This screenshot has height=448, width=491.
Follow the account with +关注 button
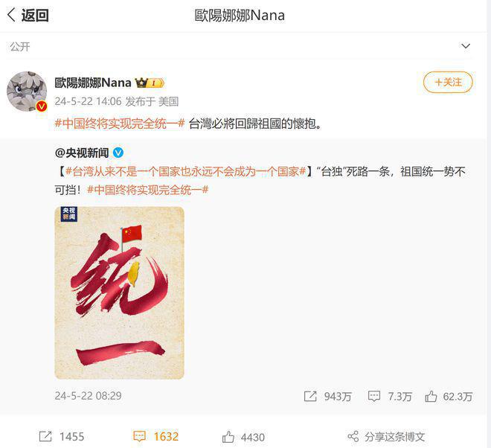pyautogui.click(x=448, y=83)
